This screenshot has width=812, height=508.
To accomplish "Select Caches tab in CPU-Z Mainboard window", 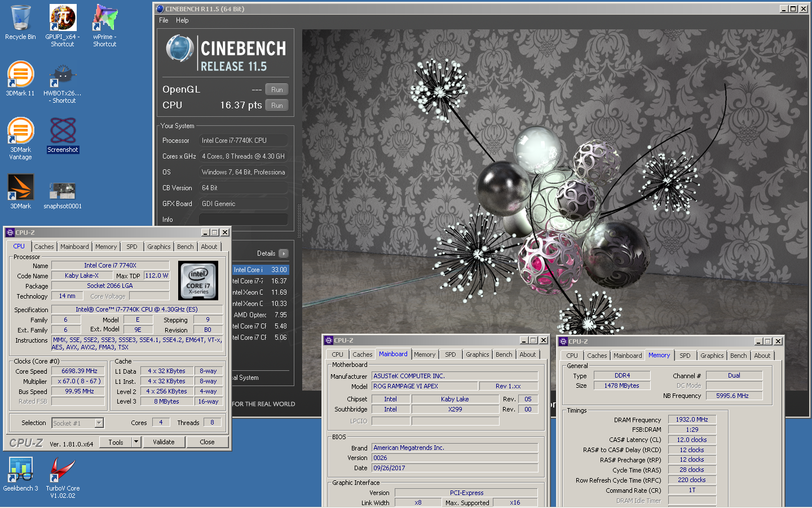I will (x=363, y=354).
